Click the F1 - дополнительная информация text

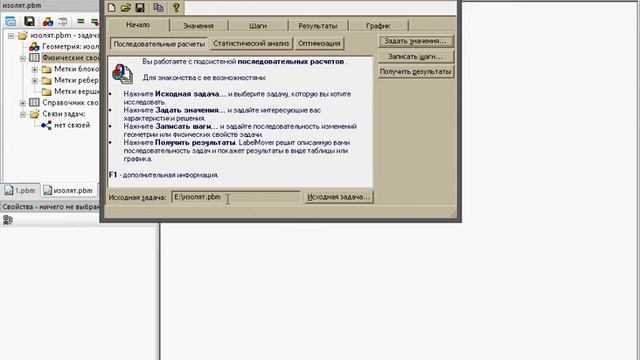[x=163, y=175]
